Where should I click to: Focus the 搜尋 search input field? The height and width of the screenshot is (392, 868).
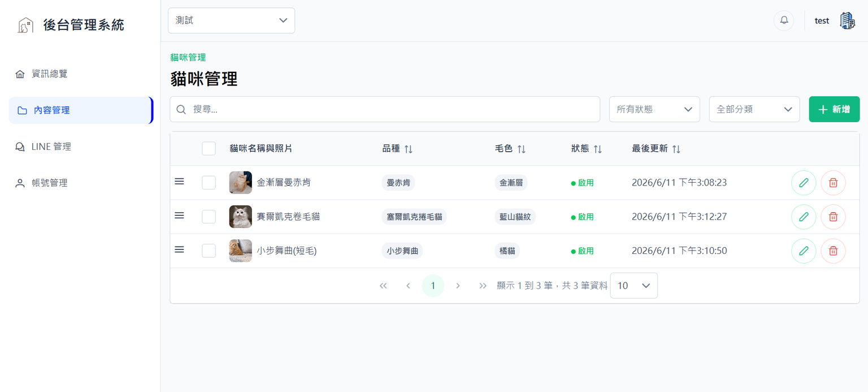385,109
